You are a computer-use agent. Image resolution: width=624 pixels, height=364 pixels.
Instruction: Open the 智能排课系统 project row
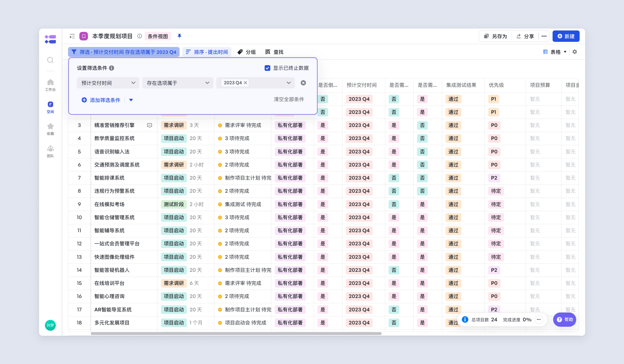point(109,178)
